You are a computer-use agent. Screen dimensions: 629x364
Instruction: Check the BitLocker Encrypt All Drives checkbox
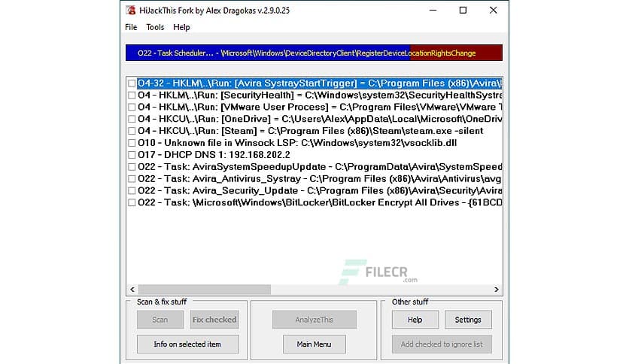pos(132,202)
